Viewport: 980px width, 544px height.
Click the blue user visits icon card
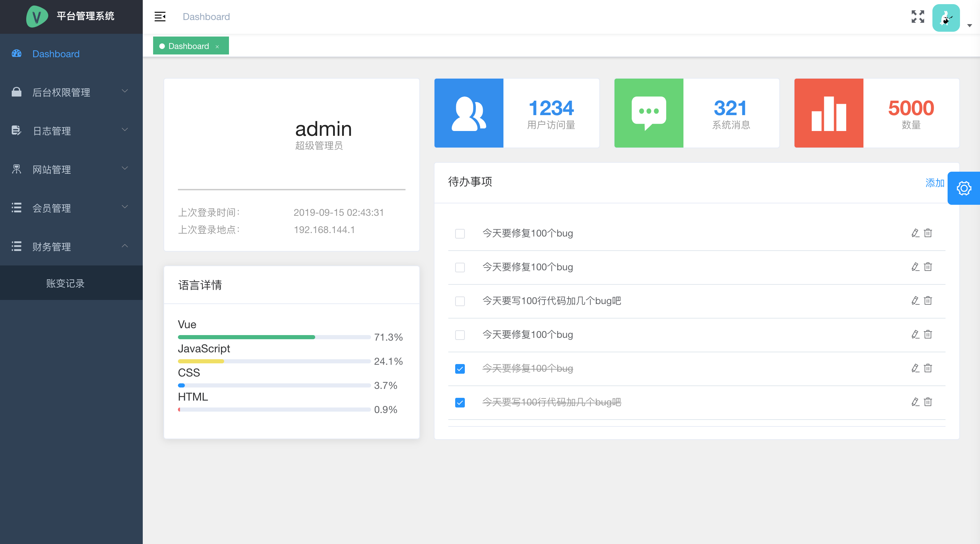(x=469, y=113)
